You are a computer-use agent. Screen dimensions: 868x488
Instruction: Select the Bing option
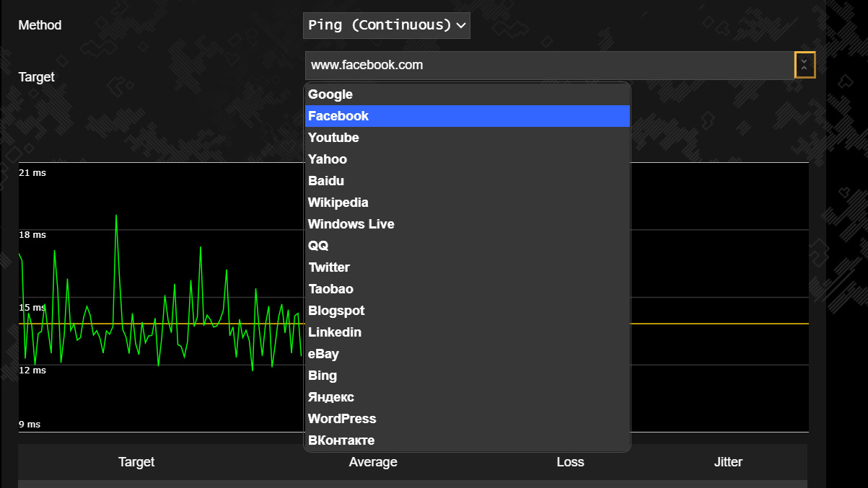pos(467,376)
